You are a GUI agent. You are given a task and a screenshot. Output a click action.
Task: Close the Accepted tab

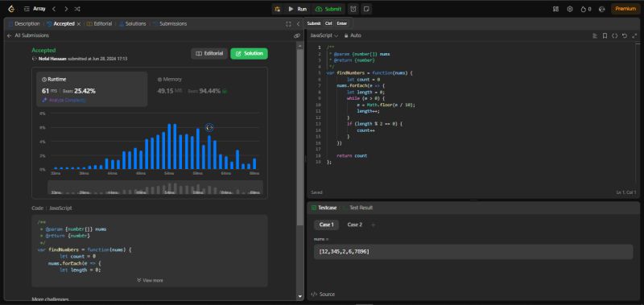pos(79,24)
